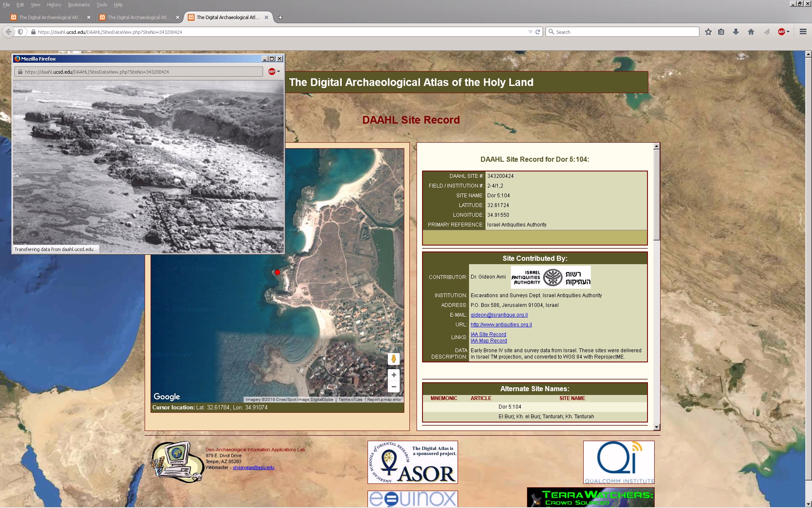Open the IAA Map Record link
The height and width of the screenshot is (508, 812).
pos(488,341)
